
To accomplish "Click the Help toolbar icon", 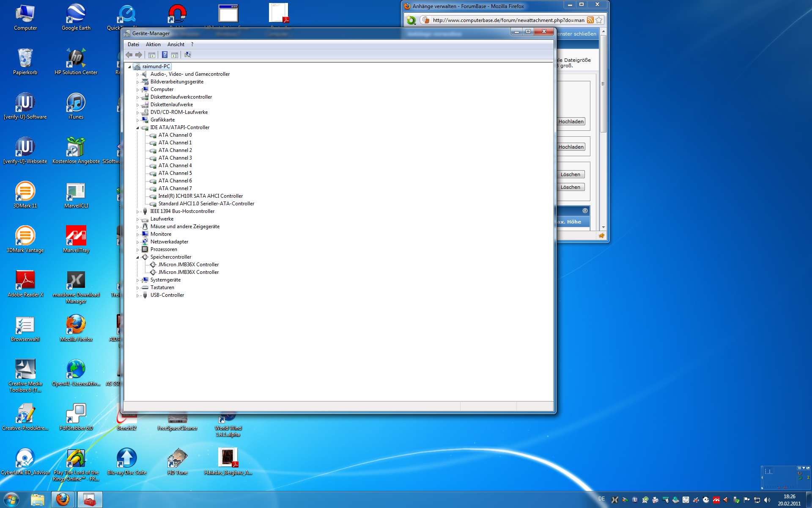I will pos(165,55).
